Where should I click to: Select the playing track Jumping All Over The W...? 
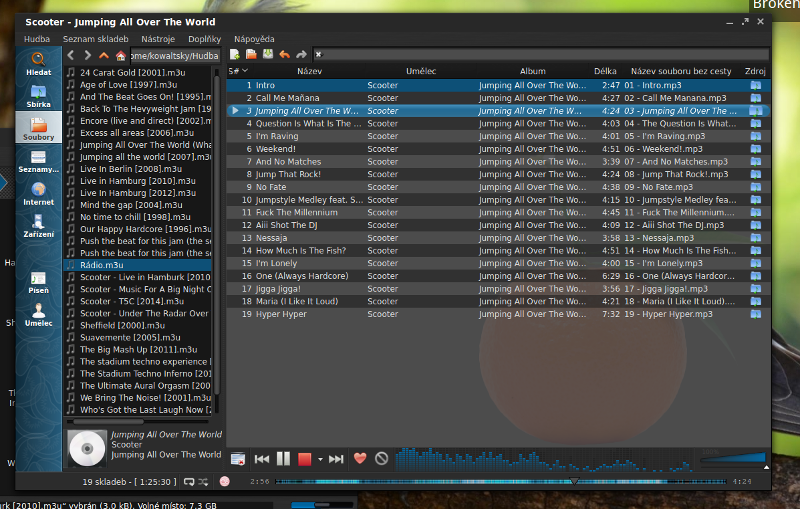(497, 111)
